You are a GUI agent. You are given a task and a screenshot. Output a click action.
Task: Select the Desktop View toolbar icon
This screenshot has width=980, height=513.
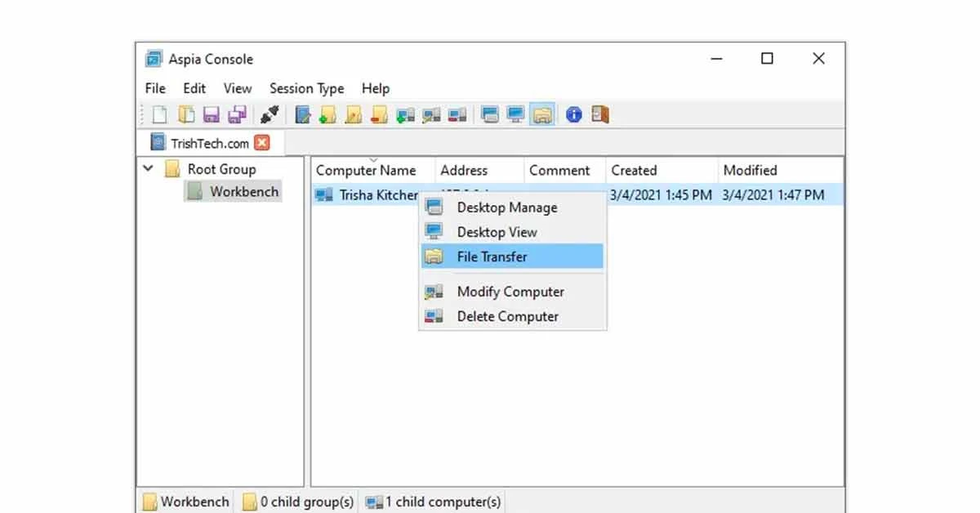(516, 114)
